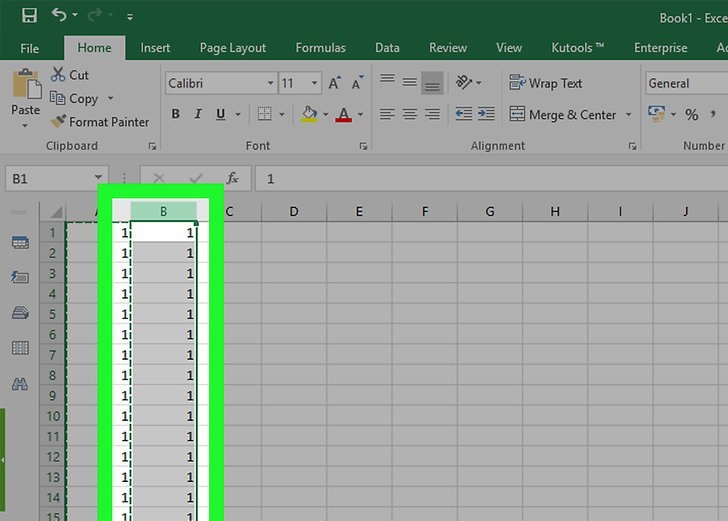The image size is (728, 521).
Task: Select Align Right icon
Action: pyautogui.click(x=432, y=114)
